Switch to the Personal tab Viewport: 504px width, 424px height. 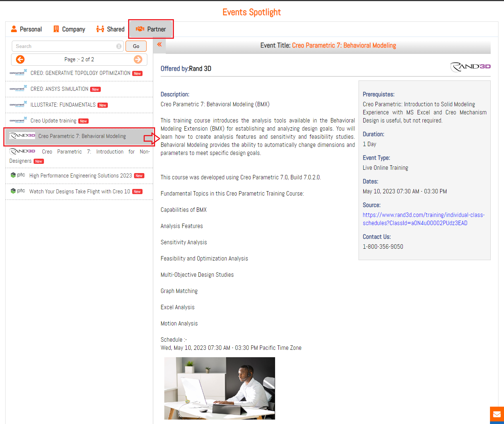pyautogui.click(x=26, y=29)
